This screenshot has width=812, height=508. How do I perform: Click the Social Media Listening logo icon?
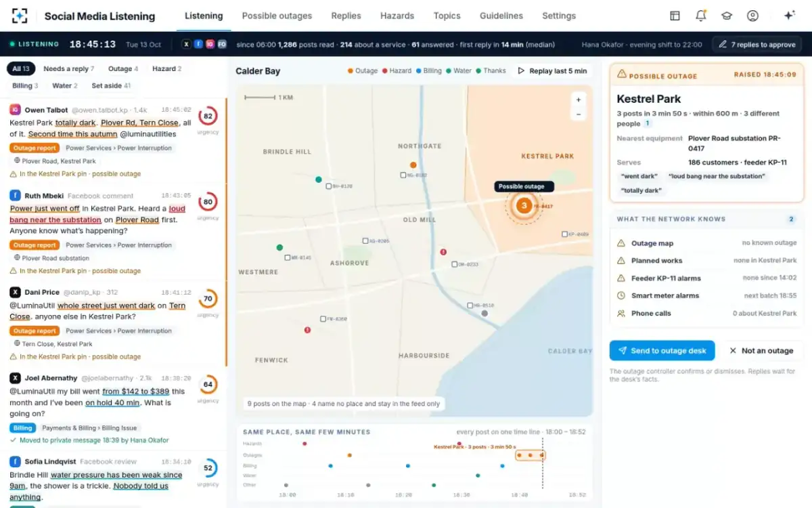point(20,16)
